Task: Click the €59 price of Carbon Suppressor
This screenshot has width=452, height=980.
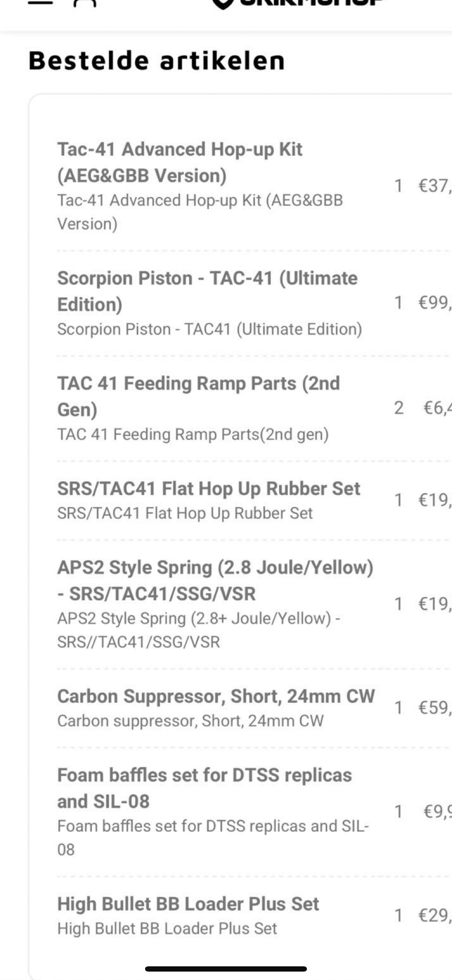Action: pos(434,708)
